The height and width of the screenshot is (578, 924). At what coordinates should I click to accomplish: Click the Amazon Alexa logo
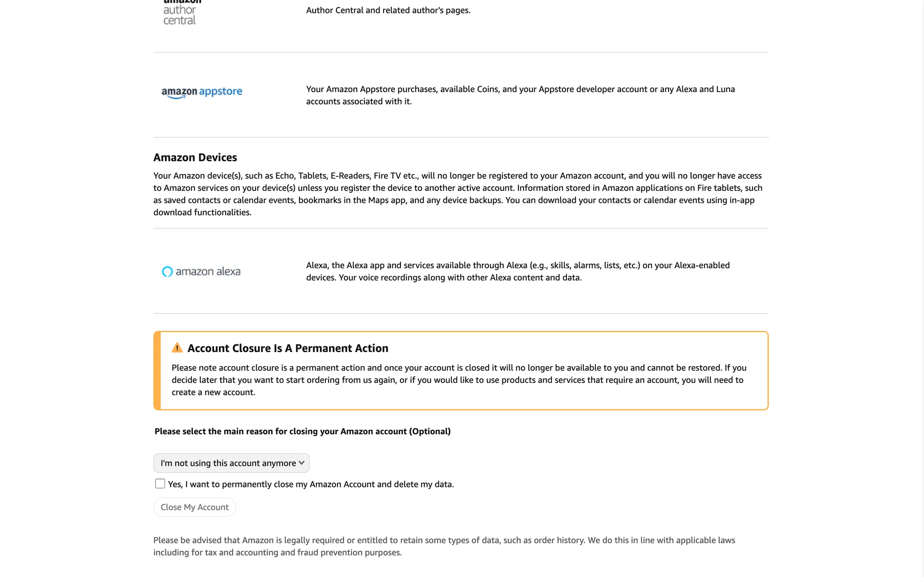[201, 272]
